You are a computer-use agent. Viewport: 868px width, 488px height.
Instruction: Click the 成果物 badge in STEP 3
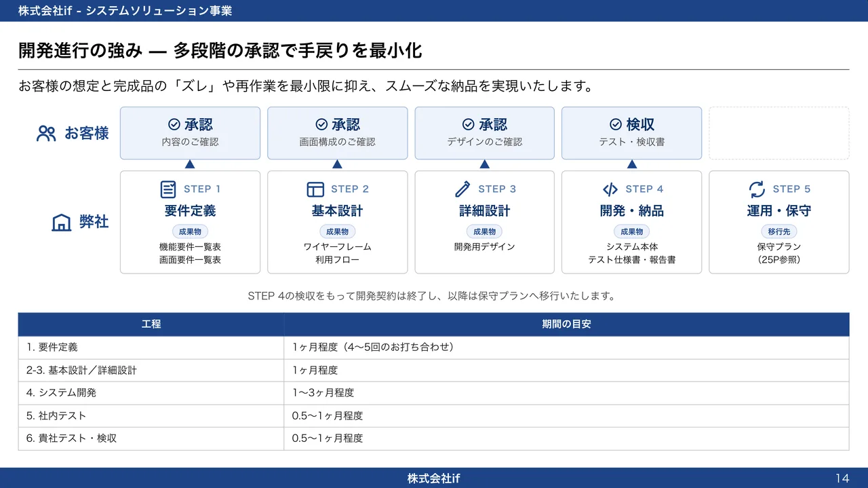click(484, 231)
